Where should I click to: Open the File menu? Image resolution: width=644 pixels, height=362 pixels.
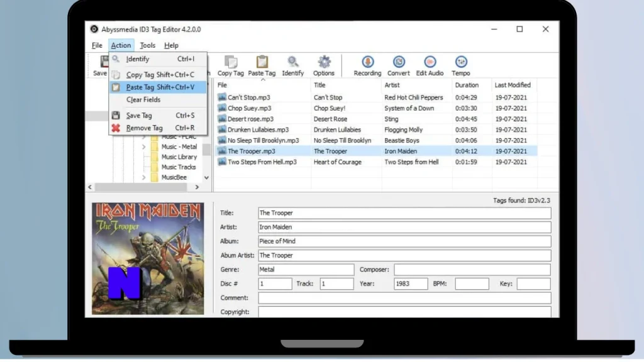(x=97, y=45)
